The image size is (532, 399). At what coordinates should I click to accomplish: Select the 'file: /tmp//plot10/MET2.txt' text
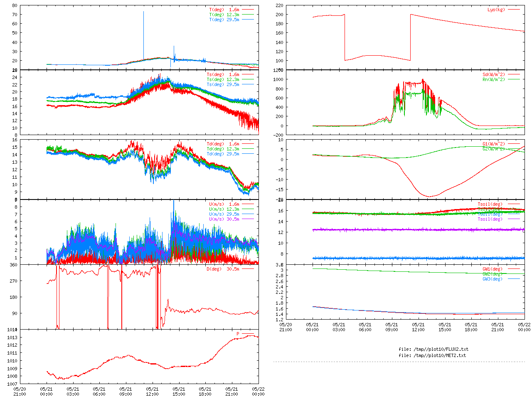click(x=432, y=356)
